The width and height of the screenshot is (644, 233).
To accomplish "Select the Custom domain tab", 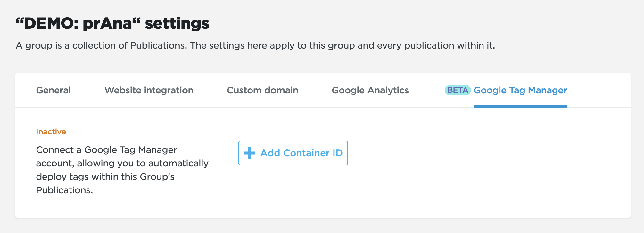I will [x=262, y=90].
